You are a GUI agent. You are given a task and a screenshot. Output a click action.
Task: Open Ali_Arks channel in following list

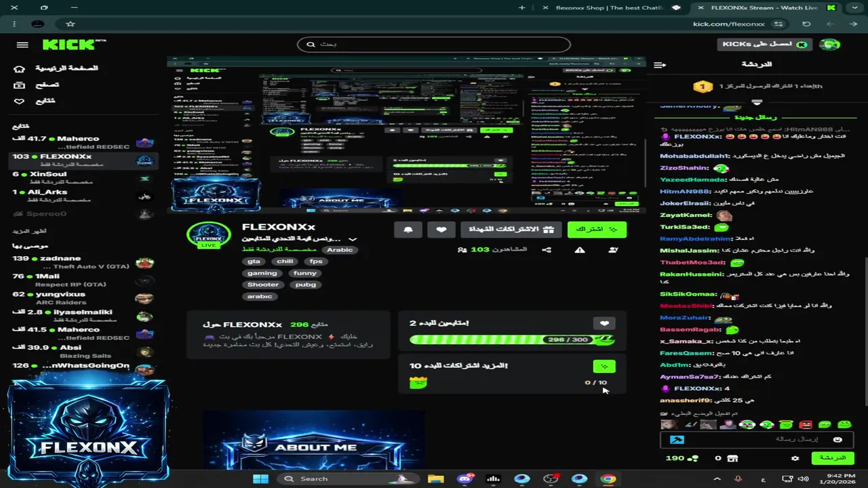(x=83, y=195)
